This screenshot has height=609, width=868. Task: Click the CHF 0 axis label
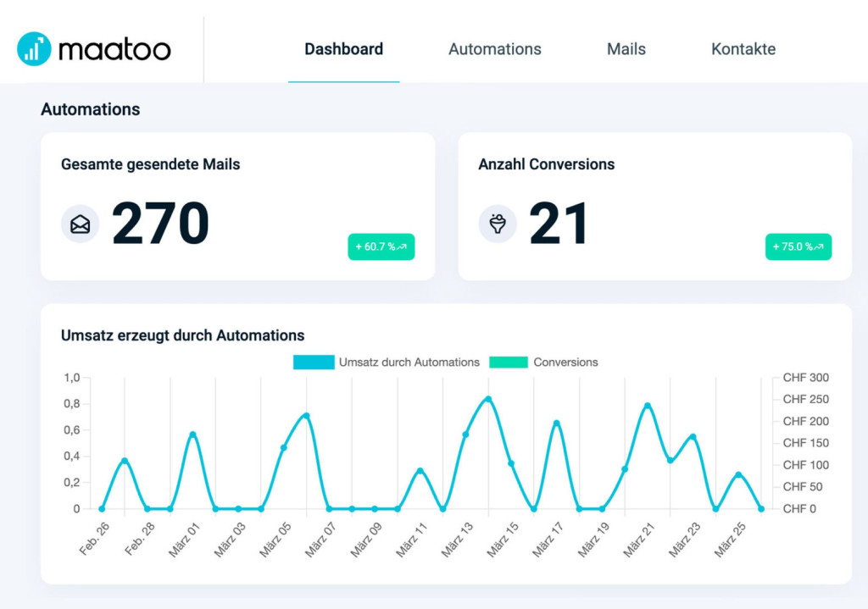pos(799,509)
